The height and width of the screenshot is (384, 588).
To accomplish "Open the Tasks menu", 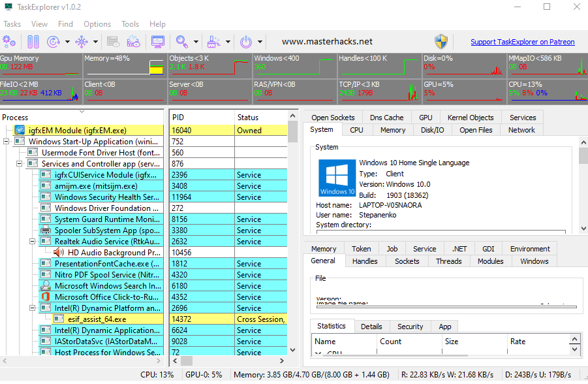I will tap(12, 24).
